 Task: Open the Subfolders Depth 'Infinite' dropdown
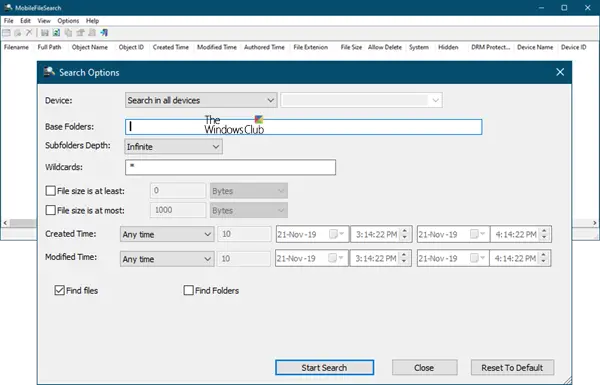[x=173, y=147]
